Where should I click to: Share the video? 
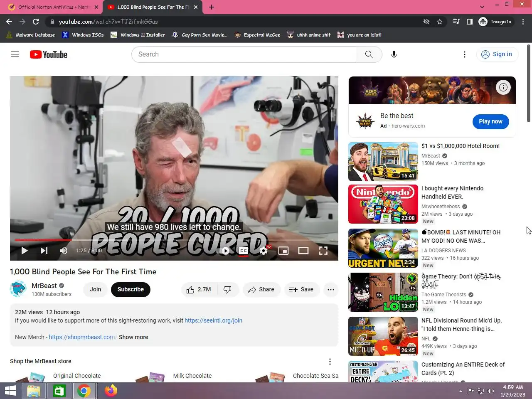click(261, 290)
